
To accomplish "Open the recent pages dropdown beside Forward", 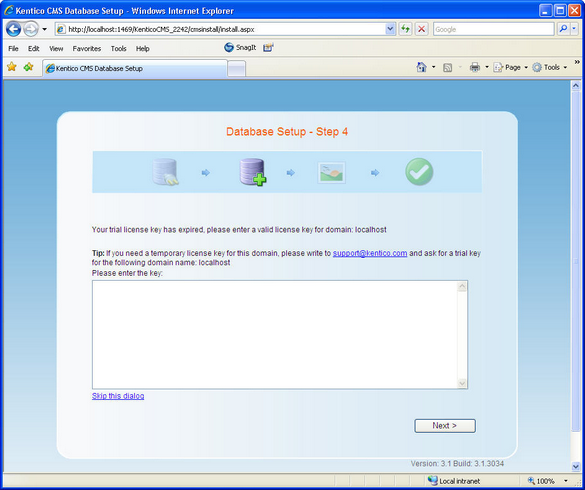I will pos(44,29).
